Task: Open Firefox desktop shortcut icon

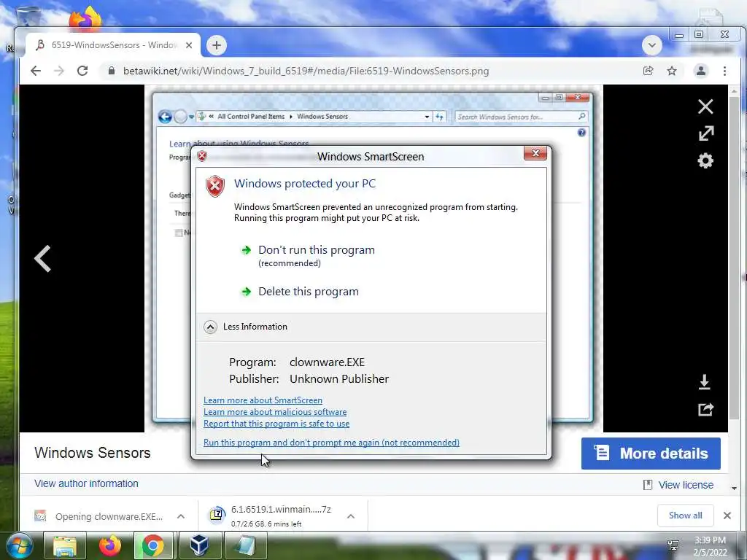Action: click(85, 19)
